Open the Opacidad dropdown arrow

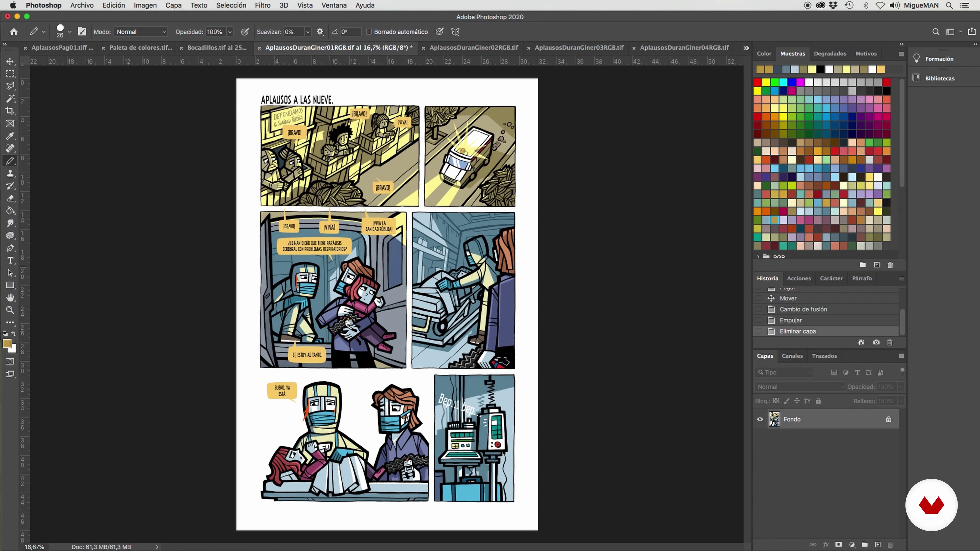(x=230, y=32)
